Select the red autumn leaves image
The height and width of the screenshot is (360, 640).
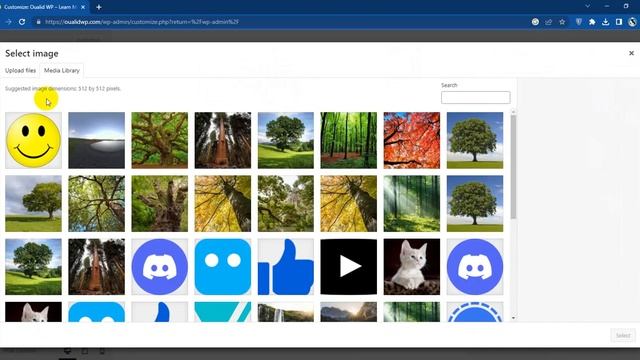point(412,140)
